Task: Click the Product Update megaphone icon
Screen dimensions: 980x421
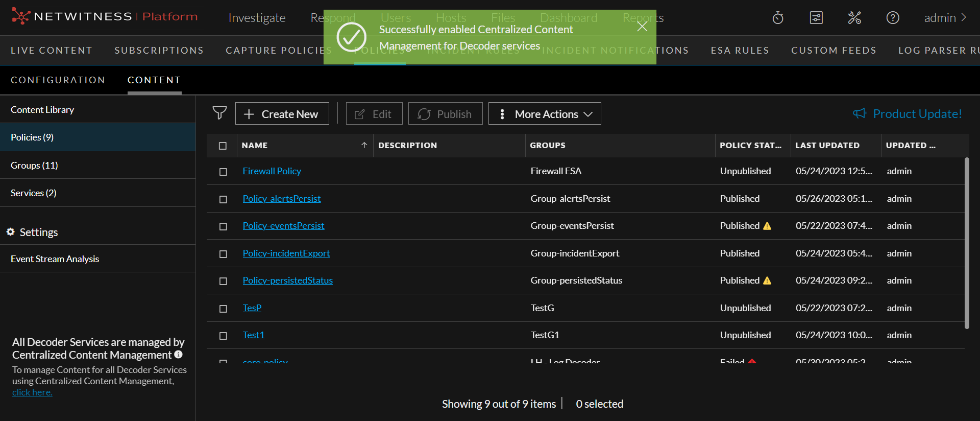Action: point(860,113)
